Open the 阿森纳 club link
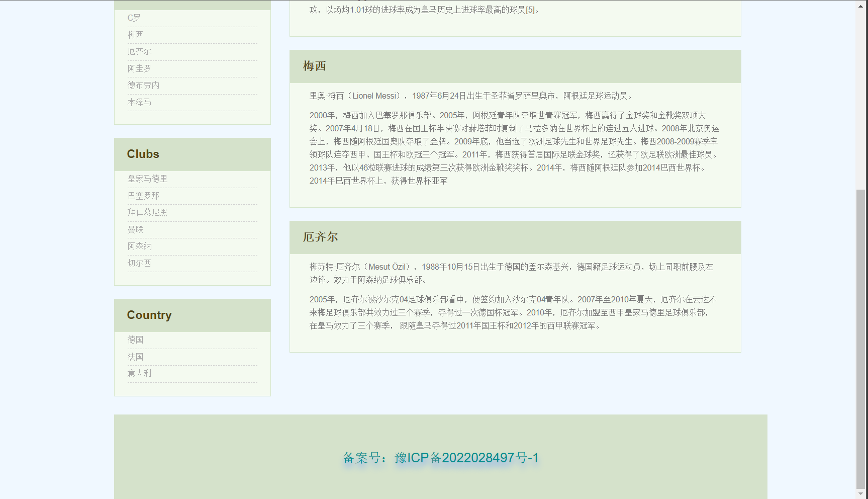This screenshot has height=499, width=868. (x=139, y=246)
